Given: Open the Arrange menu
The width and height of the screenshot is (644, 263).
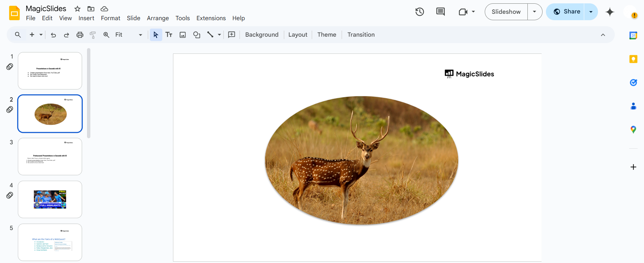Looking at the screenshot, I should [x=158, y=18].
